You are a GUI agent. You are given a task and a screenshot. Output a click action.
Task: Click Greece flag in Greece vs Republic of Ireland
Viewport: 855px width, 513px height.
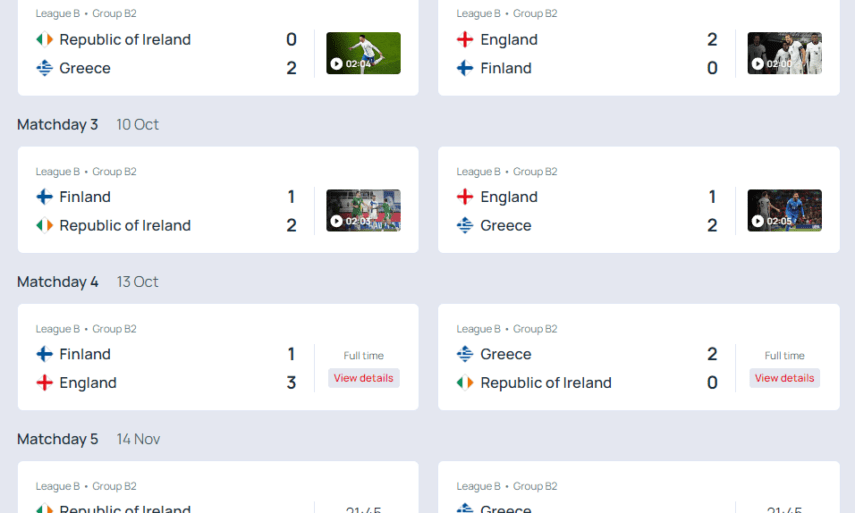[465, 354]
